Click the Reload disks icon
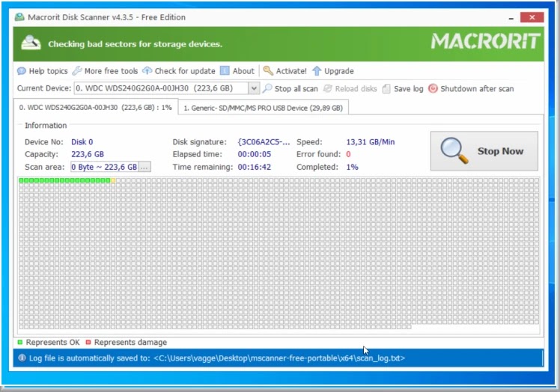 [x=327, y=88]
